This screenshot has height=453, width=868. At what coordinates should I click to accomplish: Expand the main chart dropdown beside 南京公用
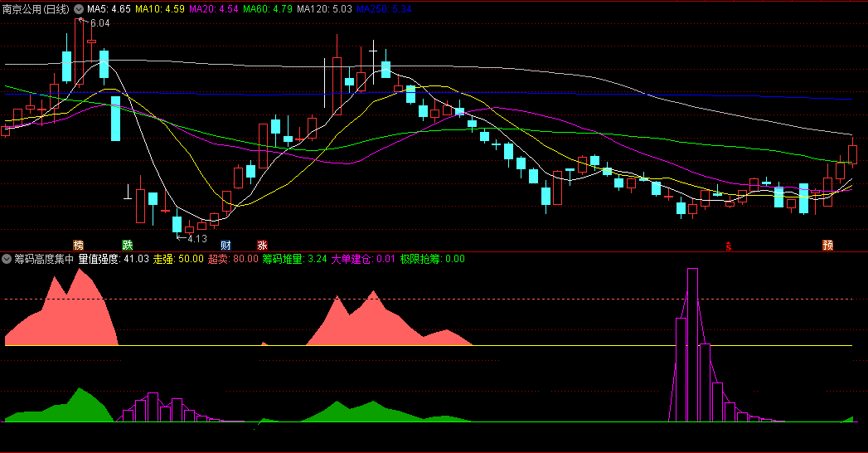(x=78, y=9)
